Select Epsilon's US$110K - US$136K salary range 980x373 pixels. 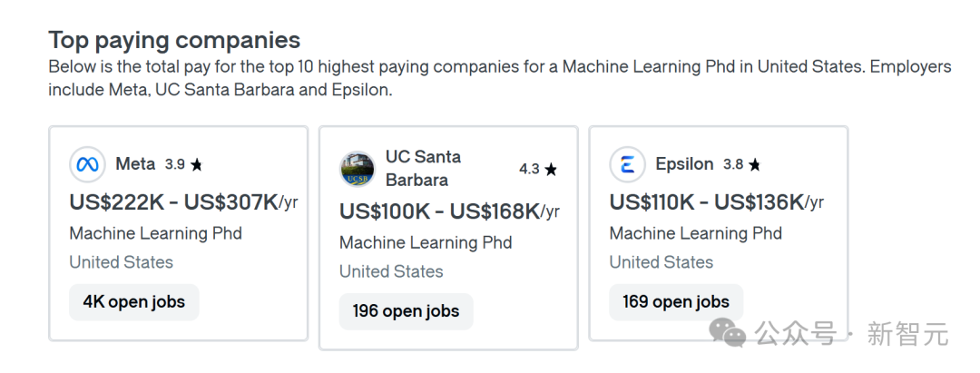click(707, 202)
